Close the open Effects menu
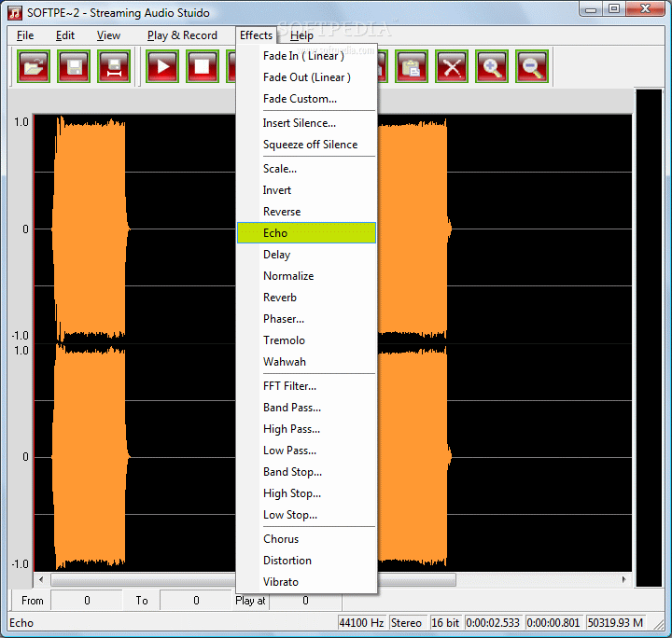This screenshot has width=672, height=638. [x=256, y=35]
